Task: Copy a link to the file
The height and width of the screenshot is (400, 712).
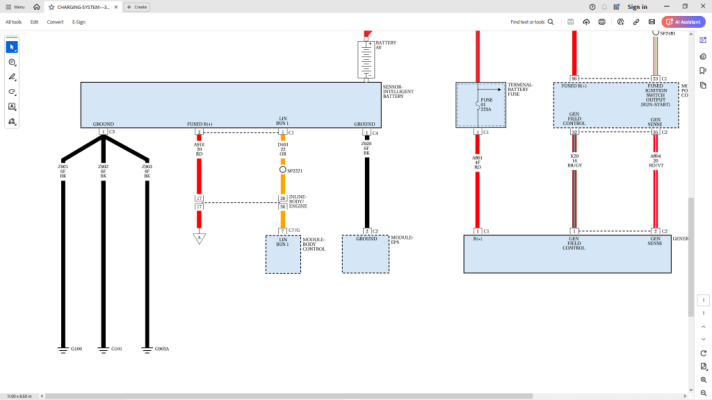Action: tap(636, 22)
